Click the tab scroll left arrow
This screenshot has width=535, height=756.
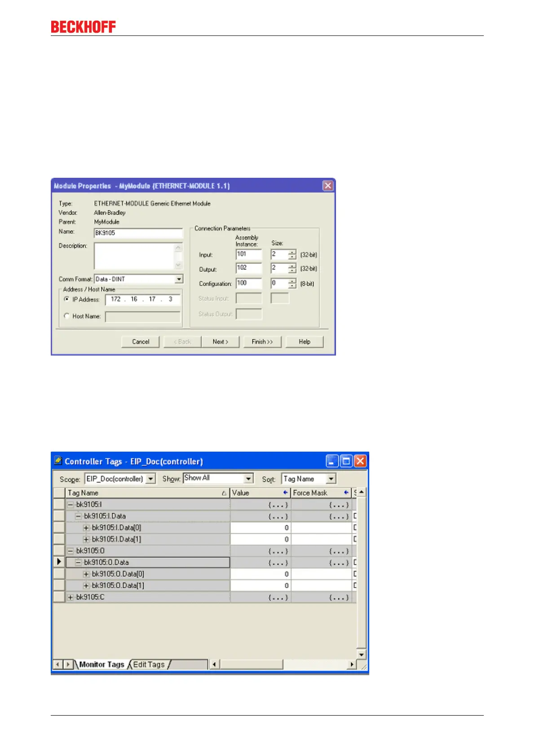58,664
